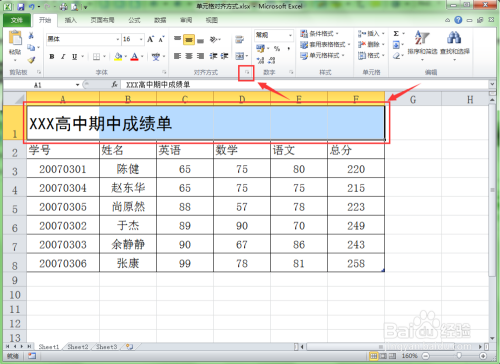The height and width of the screenshot is (364, 500).
Task: Pick the yellow fill color bucket
Action: point(118,57)
